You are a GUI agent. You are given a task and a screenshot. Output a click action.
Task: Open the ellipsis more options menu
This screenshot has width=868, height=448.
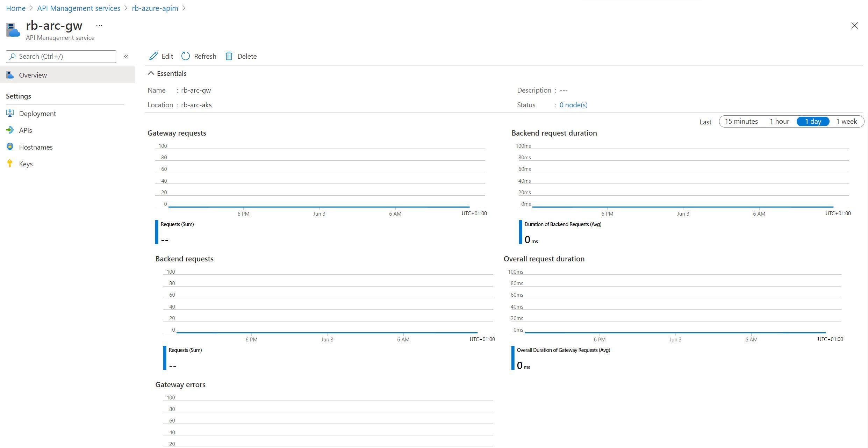coord(99,26)
